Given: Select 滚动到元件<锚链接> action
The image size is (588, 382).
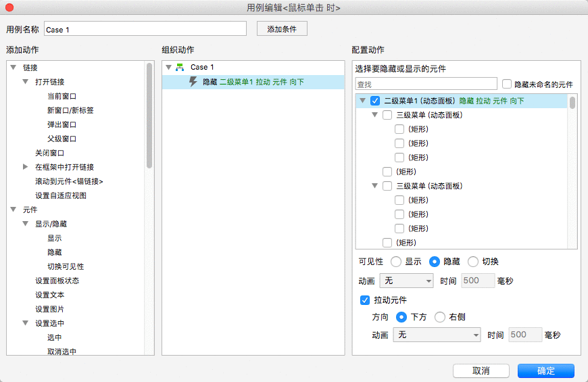Looking at the screenshot, I should 69,181.
